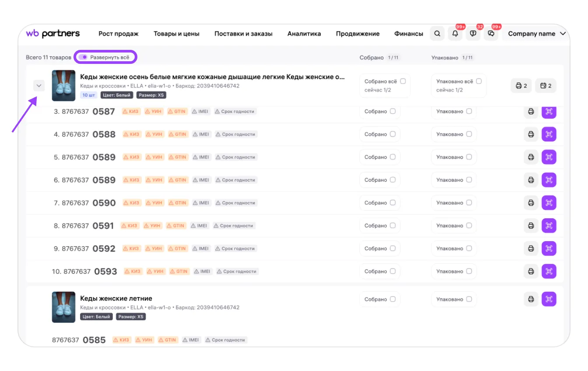The height and width of the screenshot is (371, 588).
Task: Click the group printer button showing 2
Action: 521,86
